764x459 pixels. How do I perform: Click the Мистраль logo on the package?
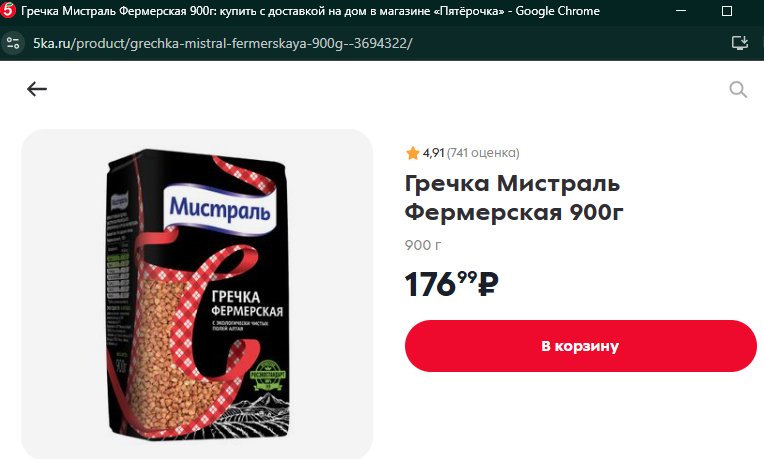[x=220, y=209]
